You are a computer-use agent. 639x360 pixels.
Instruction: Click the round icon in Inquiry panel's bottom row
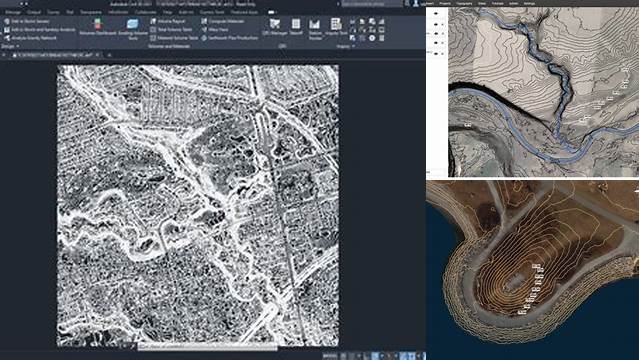click(x=372, y=38)
